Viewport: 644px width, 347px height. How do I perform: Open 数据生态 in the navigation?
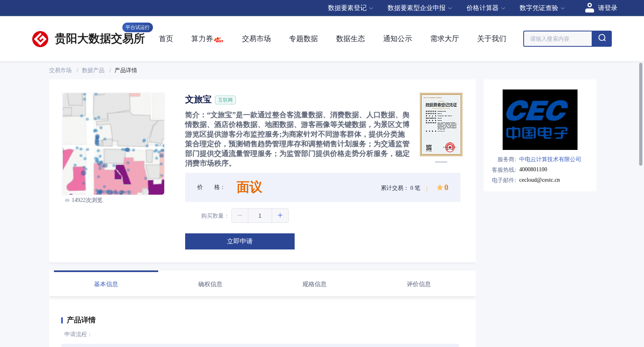pyautogui.click(x=351, y=39)
